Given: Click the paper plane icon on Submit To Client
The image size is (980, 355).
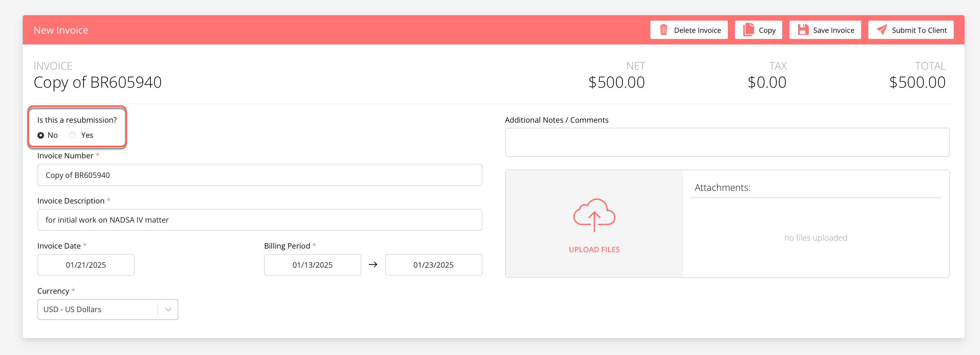Looking at the screenshot, I should tap(882, 29).
